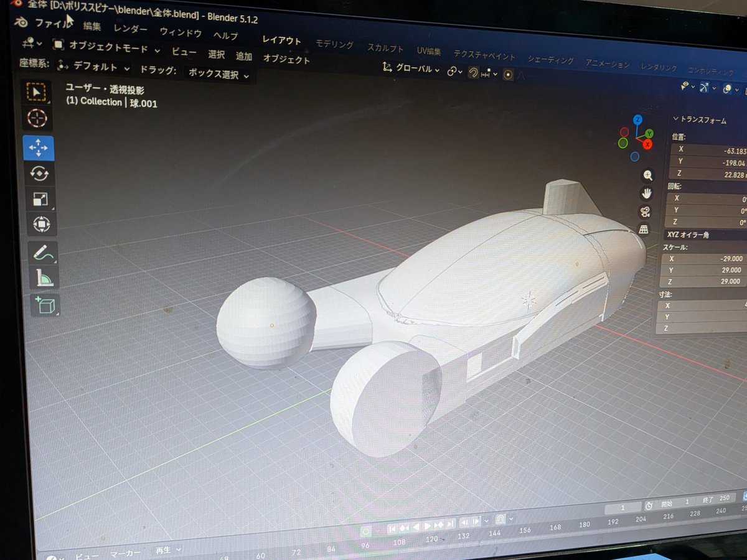Play animation forward

click(428, 526)
